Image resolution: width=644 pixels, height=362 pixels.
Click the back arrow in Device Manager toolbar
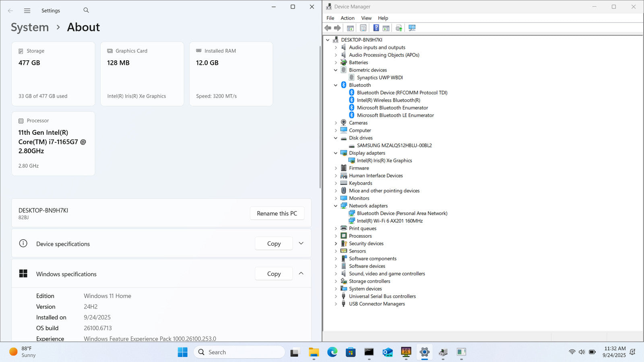[328, 28]
